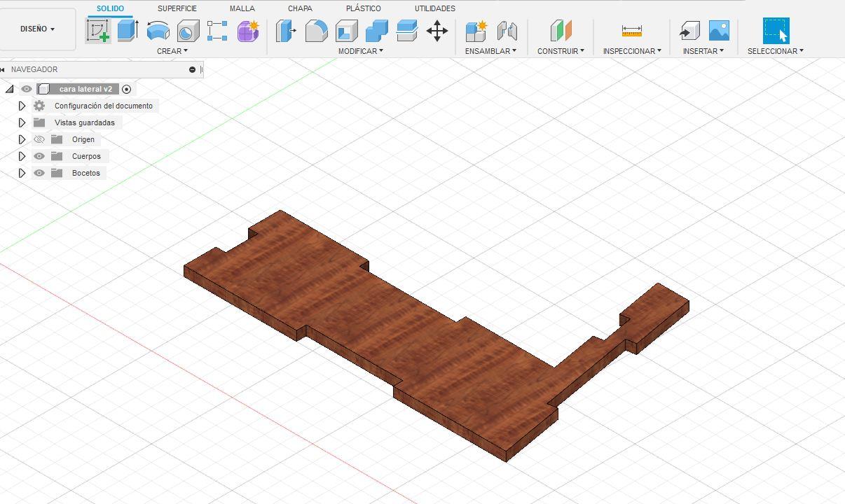
Task: Click the Cuerpos folder icon
Action: coord(57,156)
